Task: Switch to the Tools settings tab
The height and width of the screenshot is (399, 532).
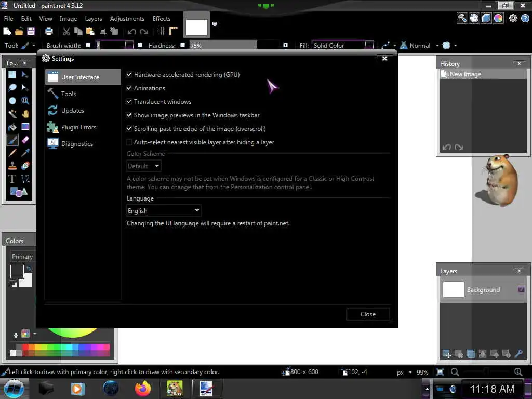Action: tap(83, 94)
